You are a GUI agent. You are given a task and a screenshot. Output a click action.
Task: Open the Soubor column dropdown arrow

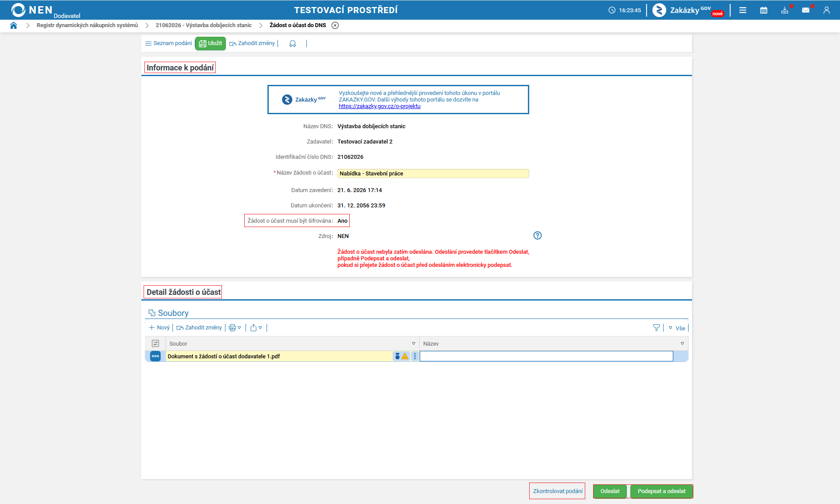click(414, 344)
